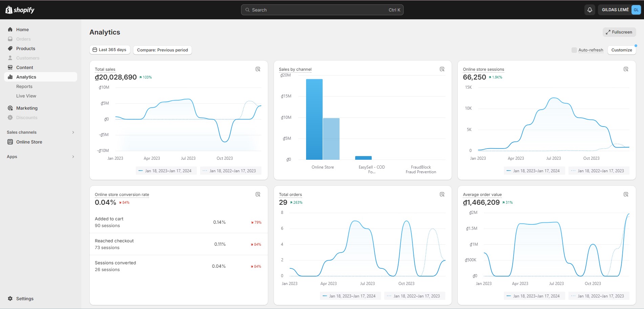Viewport: 644px width, 309px height.
Task: Click the Fullscreen button
Action: [619, 32]
